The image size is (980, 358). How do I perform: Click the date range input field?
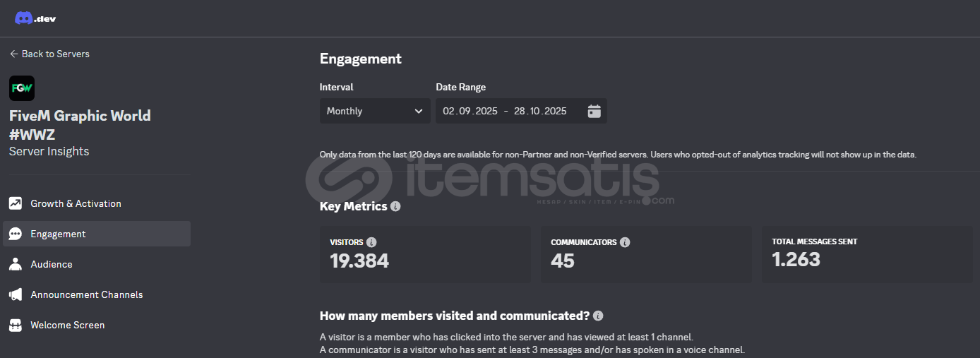504,111
